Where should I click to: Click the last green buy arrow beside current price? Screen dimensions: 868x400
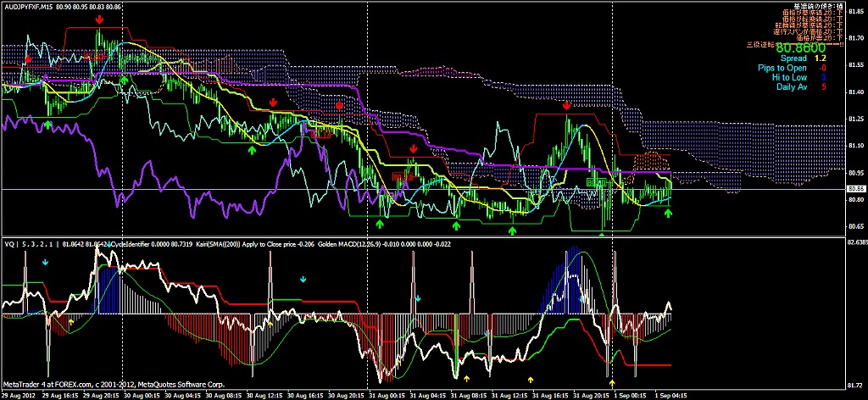668,213
